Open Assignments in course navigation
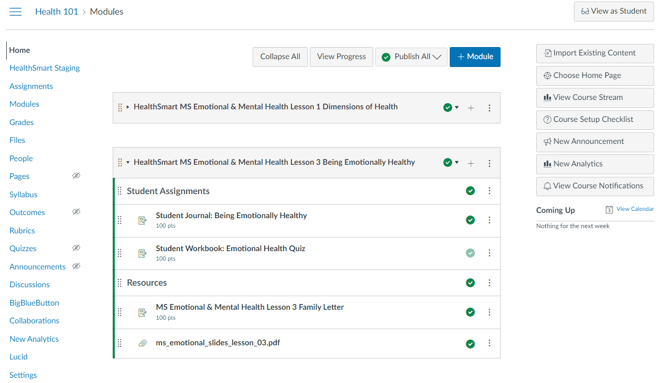 (31, 86)
